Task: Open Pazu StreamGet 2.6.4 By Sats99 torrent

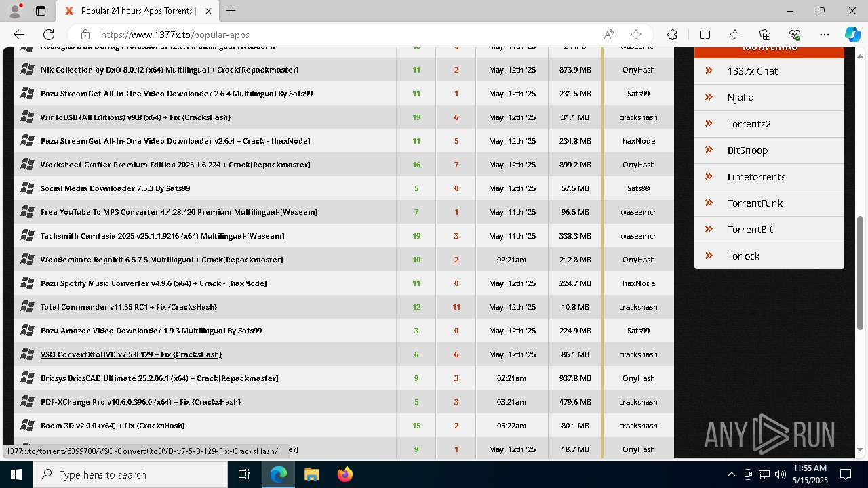Action: point(176,94)
